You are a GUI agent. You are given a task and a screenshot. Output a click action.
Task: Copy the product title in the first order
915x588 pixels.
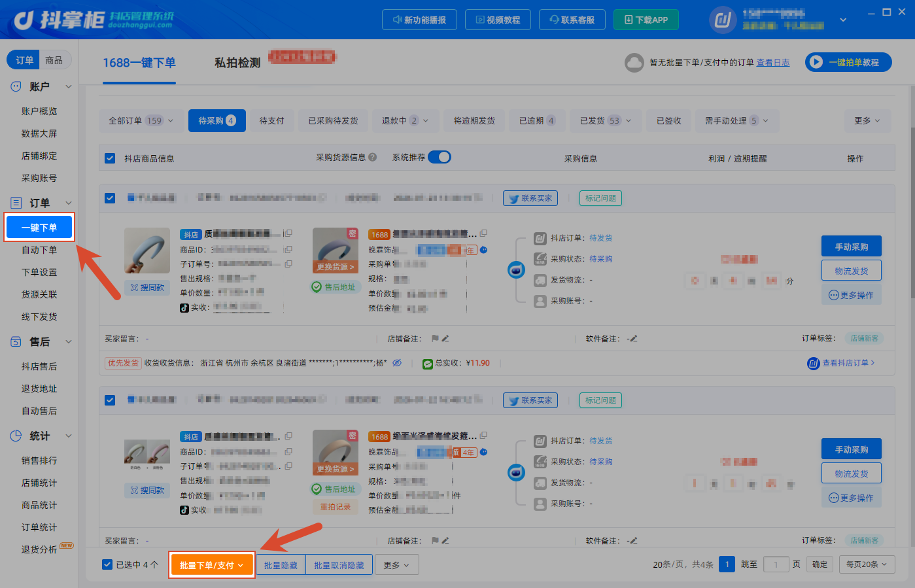tap(288, 233)
